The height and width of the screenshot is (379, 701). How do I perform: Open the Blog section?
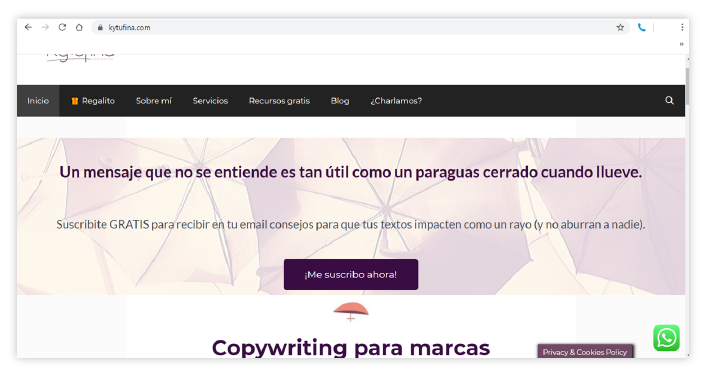pyautogui.click(x=340, y=101)
